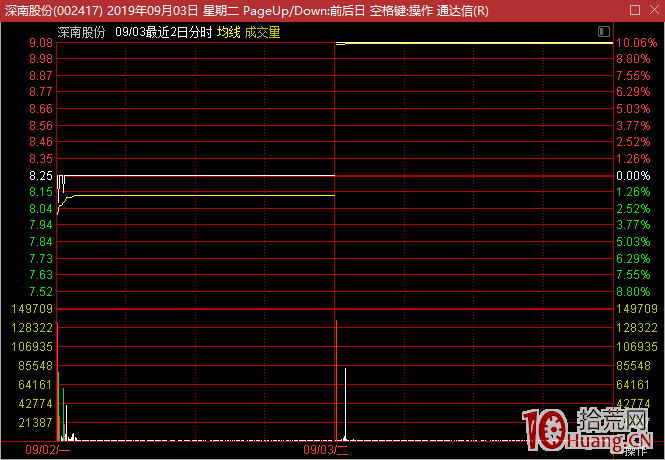Select the 09/03/二 date marker
Screen dimensions: 665x460
tap(326, 450)
